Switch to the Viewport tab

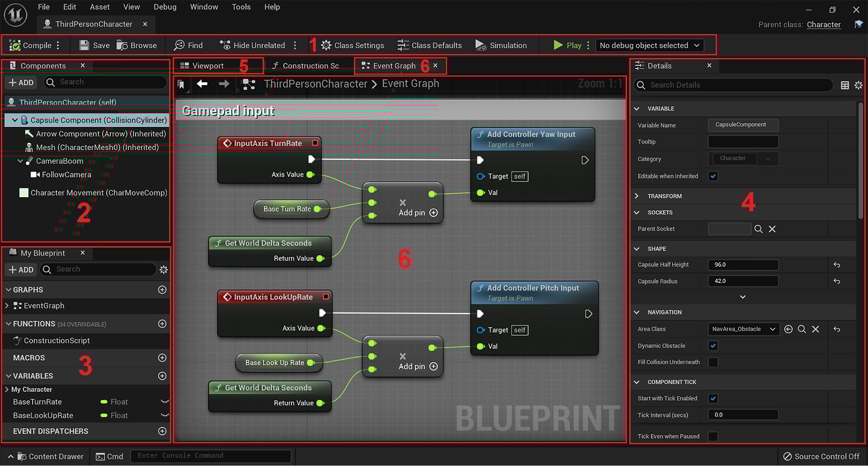click(x=207, y=66)
